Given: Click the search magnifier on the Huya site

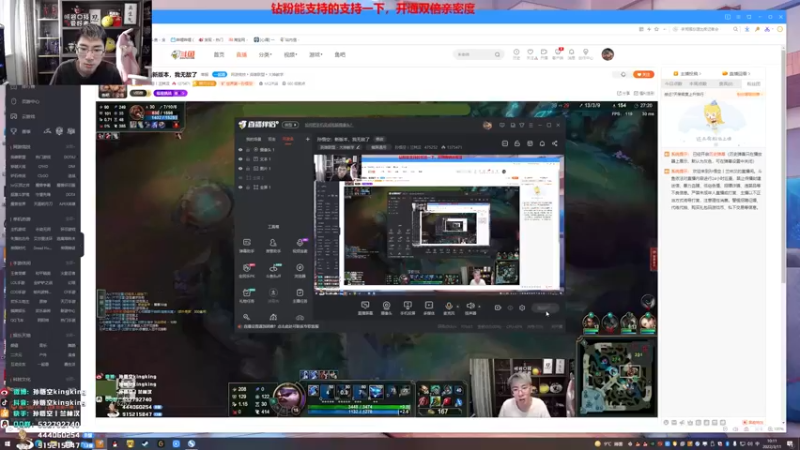Looking at the screenshot, I should [x=497, y=54].
